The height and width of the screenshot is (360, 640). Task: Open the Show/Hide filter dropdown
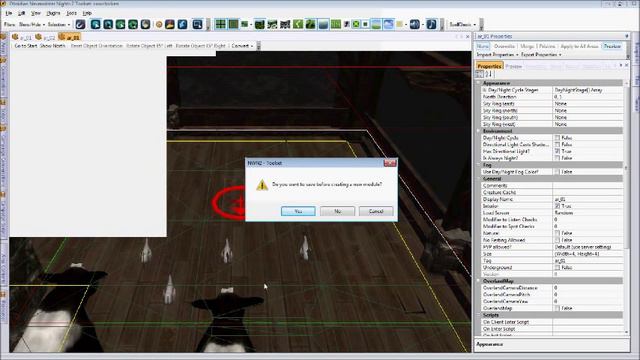[x=32, y=24]
